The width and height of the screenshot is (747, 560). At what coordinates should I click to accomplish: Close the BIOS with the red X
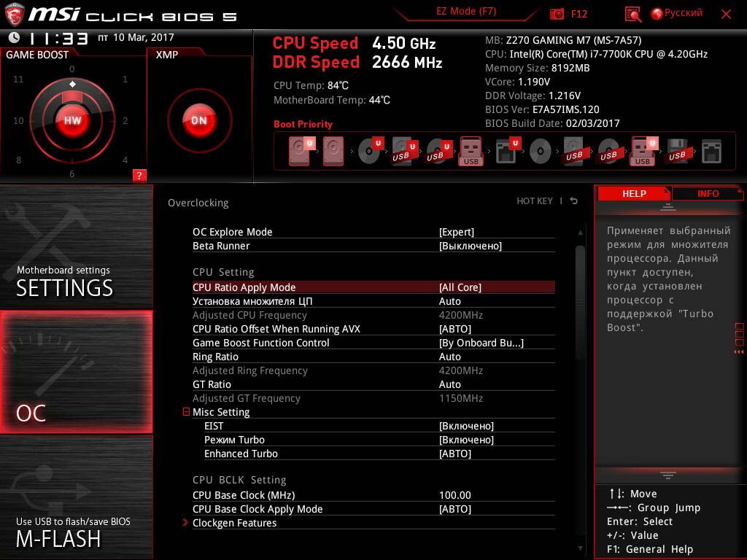(x=726, y=14)
